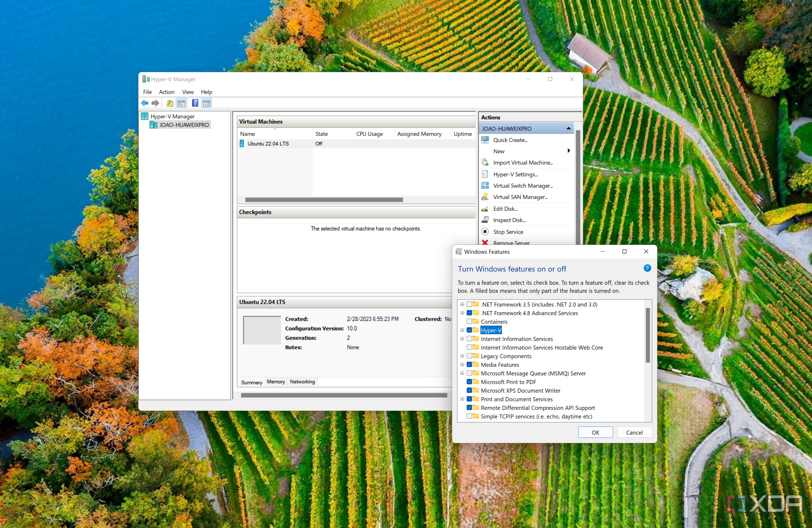The height and width of the screenshot is (528, 812).
Task: Click the Edit Disk action icon
Action: [x=485, y=209]
